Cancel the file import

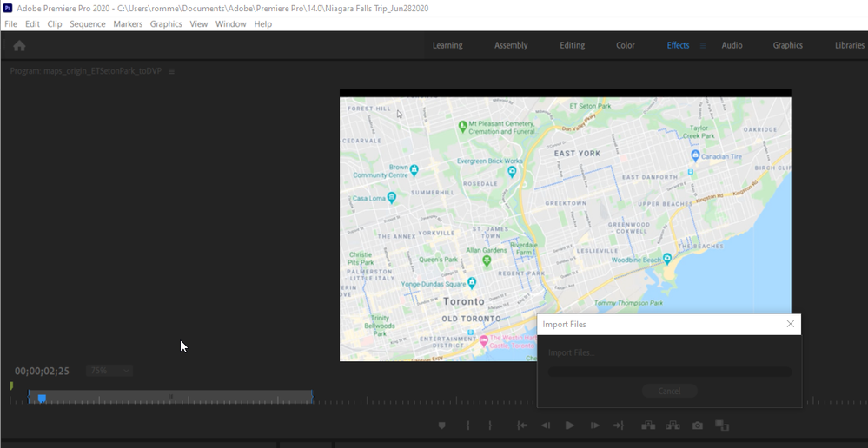[x=669, y=391]
